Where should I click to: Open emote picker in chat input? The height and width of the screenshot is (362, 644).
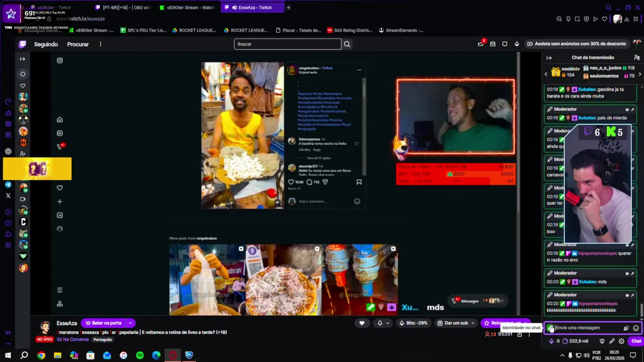pyautogui.click(x=636, y=328)
